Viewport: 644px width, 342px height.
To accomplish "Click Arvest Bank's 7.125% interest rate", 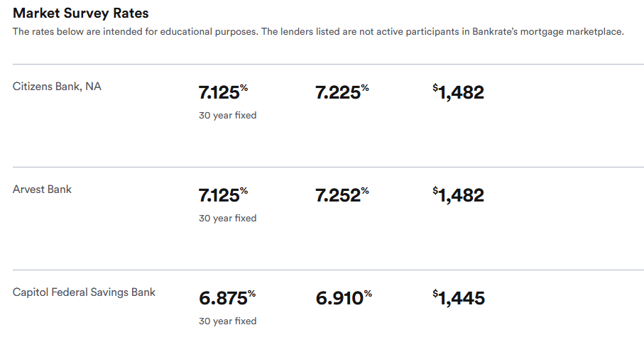I will click(x=223, y=195).
